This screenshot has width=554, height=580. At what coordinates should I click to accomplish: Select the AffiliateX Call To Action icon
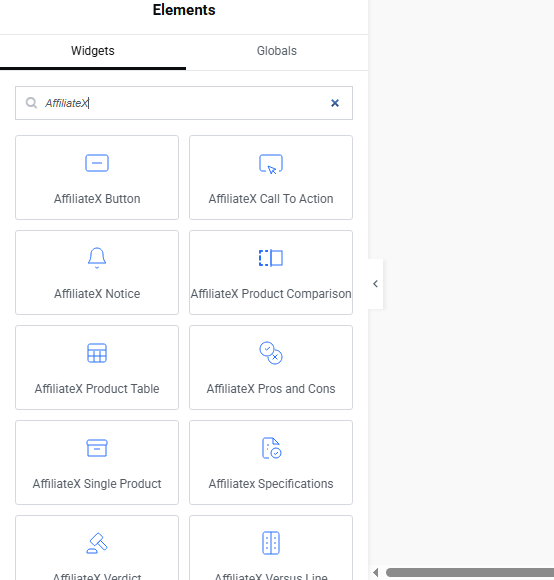271,164
